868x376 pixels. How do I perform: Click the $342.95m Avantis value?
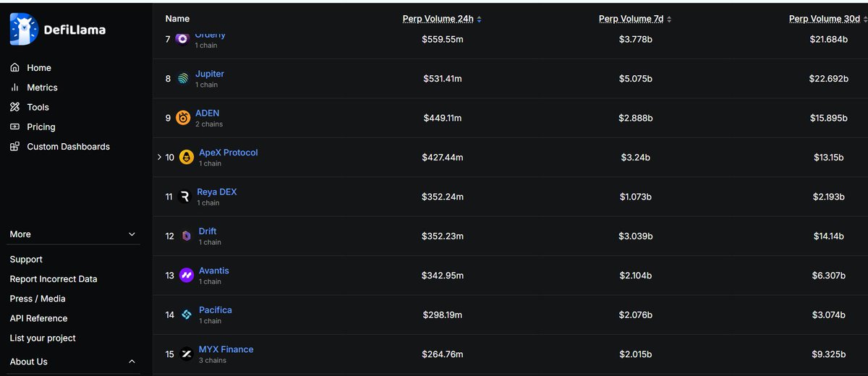(x=443, y=275)
